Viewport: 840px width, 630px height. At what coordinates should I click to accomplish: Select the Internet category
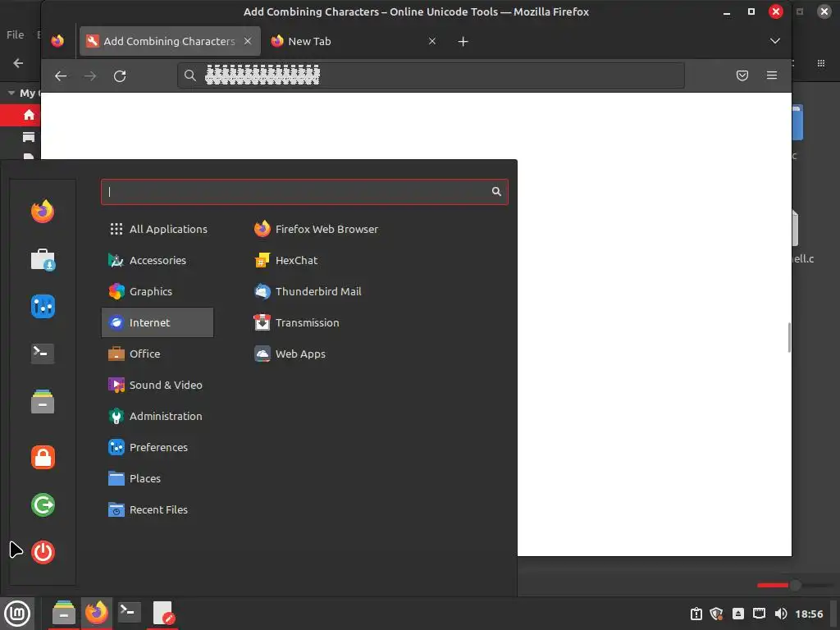click(157, 322)
